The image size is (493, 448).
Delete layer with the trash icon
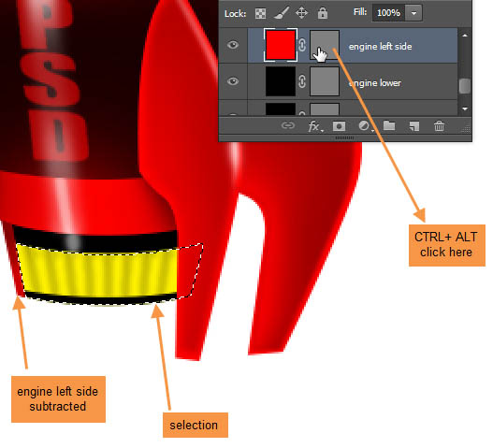click(439, 125)
